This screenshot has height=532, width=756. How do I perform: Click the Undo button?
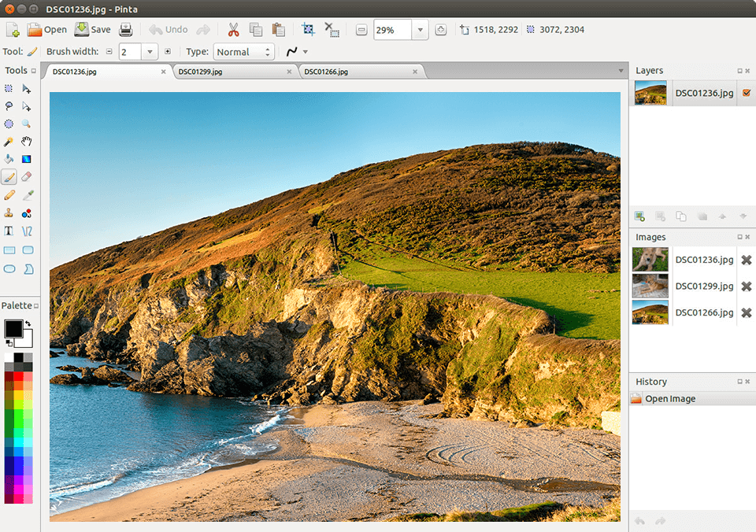[x=168, y=29]
